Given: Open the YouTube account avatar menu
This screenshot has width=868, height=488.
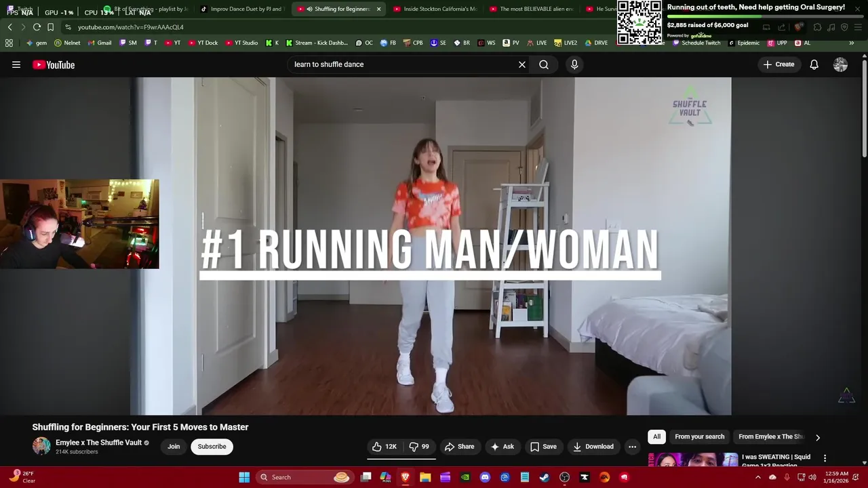Looking at the screenshot, I should 840,64.
